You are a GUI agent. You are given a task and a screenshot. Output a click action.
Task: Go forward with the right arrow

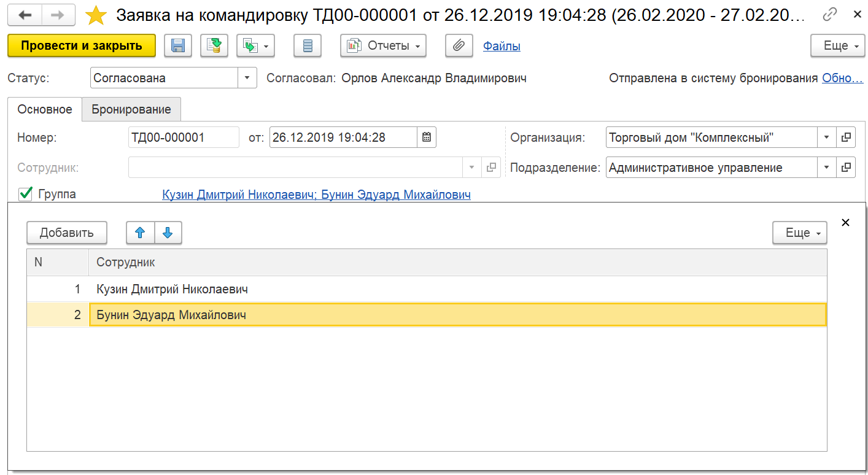pos(58,15)
